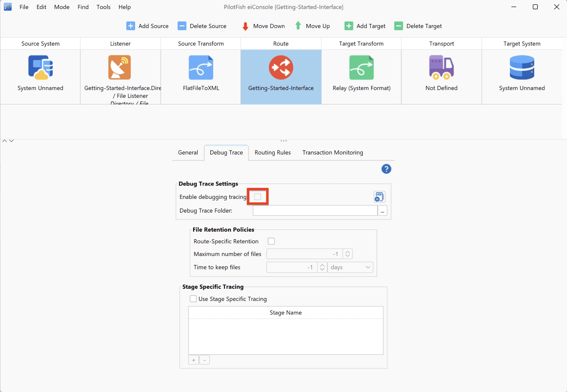The width and height of the screenshot is (567, 392).
Task: Click the browse '...' button for trace folder
Action: pos(382,210)
